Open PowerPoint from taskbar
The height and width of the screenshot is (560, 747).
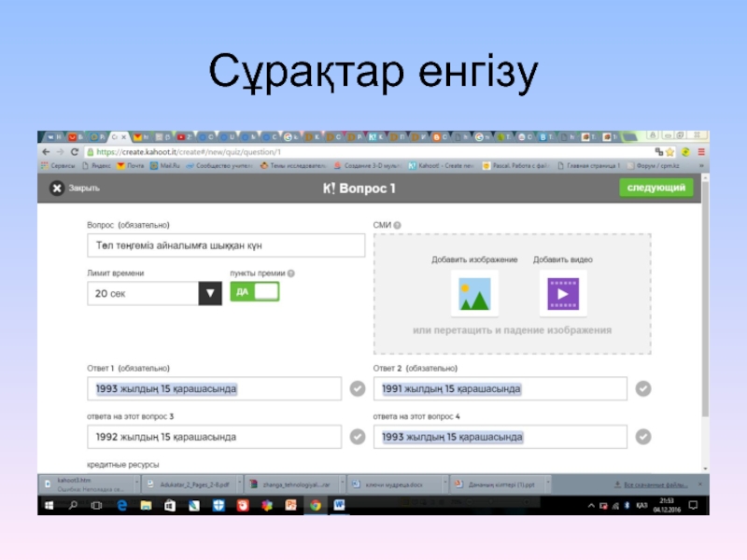290,505
